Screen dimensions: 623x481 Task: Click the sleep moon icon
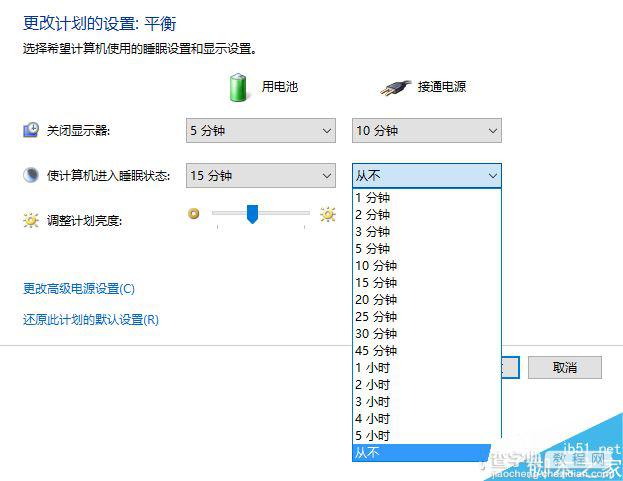(x=31, y=175)
